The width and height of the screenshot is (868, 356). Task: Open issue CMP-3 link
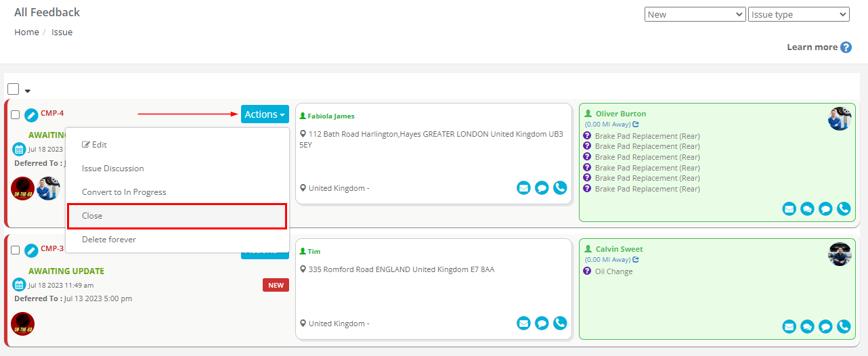pyautogui.click(x=52, y=248)
